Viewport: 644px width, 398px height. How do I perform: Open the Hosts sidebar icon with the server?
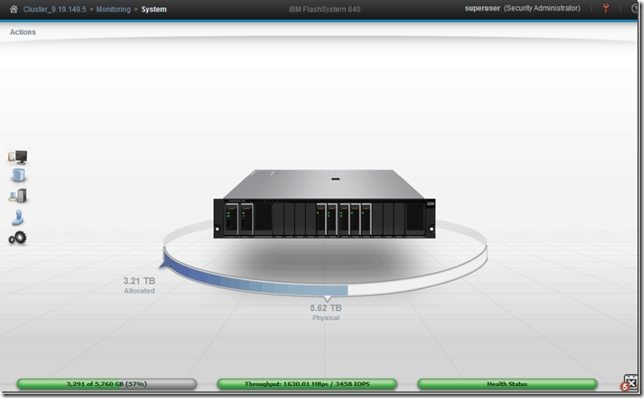pos(18,196)
